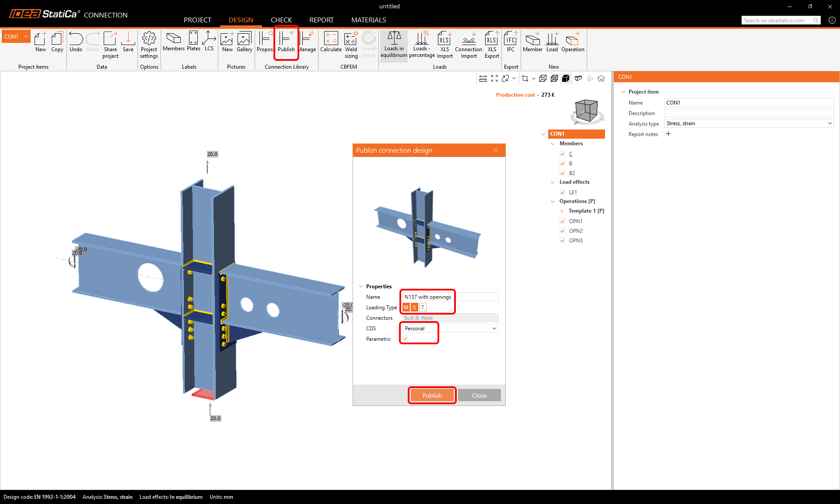Image resolution: width=840 pixels, height=504 pixels.
Task: Switch to the CHECK tab
Action: point(281,20)
